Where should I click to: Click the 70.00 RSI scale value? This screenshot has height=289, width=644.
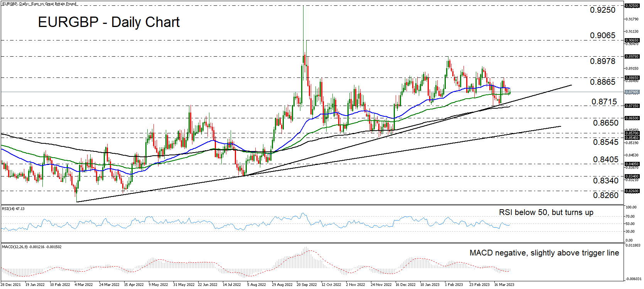click(x=630, y=217)
